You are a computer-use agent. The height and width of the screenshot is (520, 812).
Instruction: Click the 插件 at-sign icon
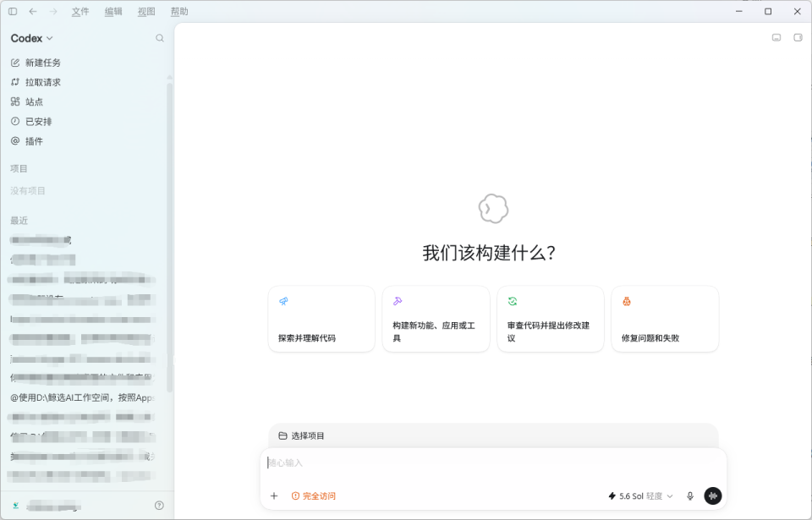point(15,141)
